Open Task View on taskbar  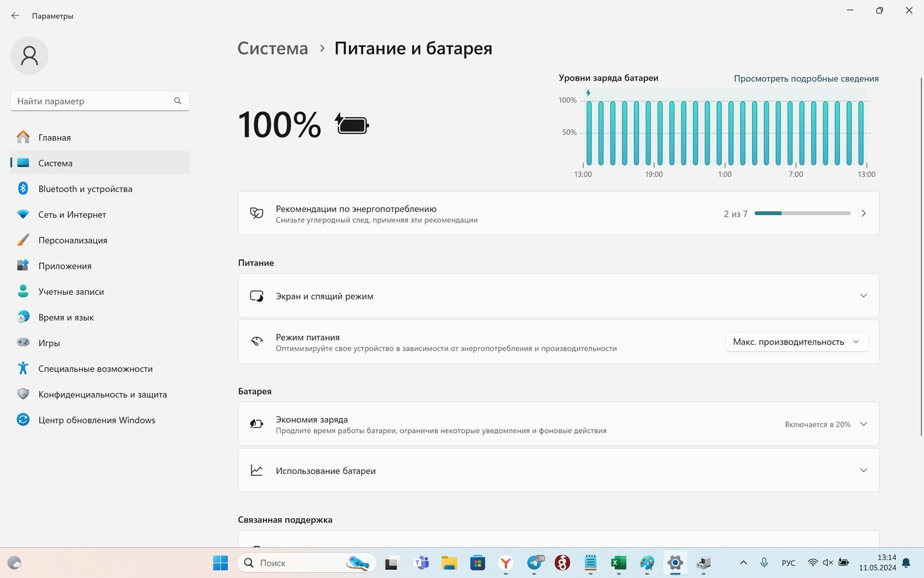pos(392,563)
